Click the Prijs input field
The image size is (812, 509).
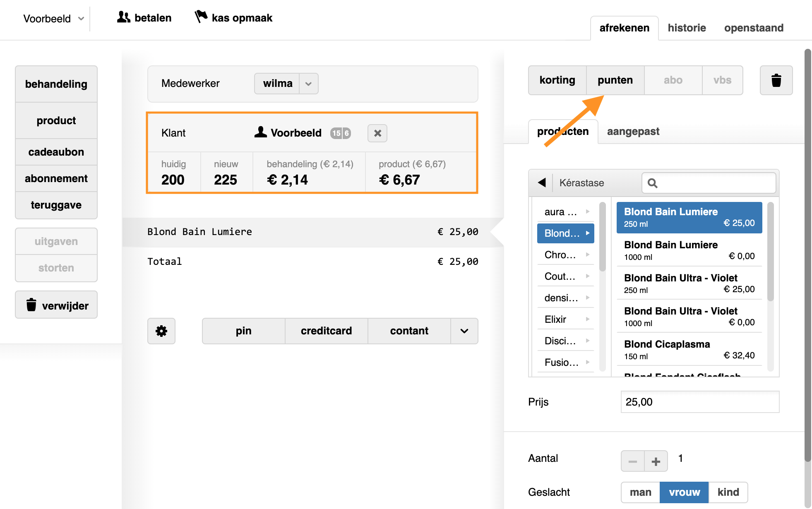700,402
